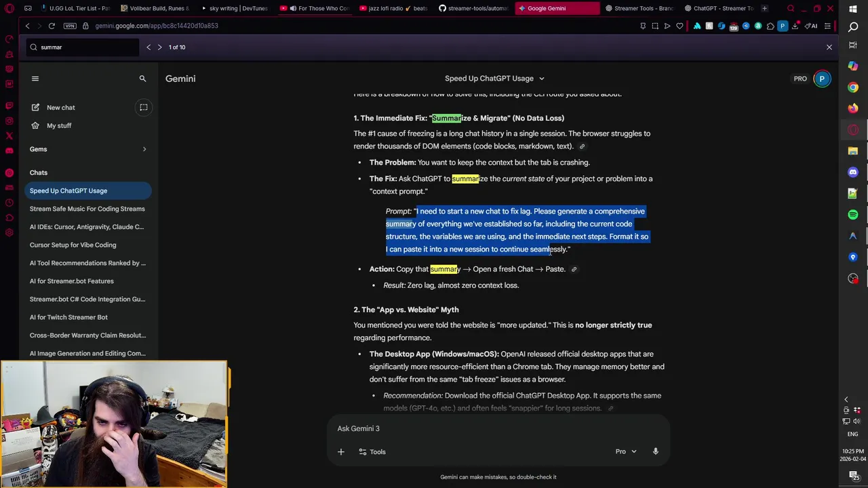Click source link icon after markdown, text
868x488 pixels.
click(582, 146)
